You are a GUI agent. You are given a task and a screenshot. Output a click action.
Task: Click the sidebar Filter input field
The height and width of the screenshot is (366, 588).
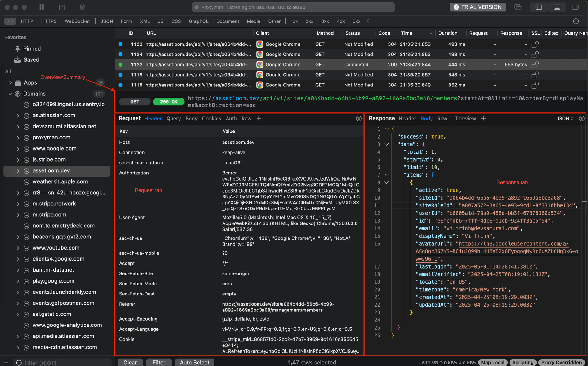[63, 363]
